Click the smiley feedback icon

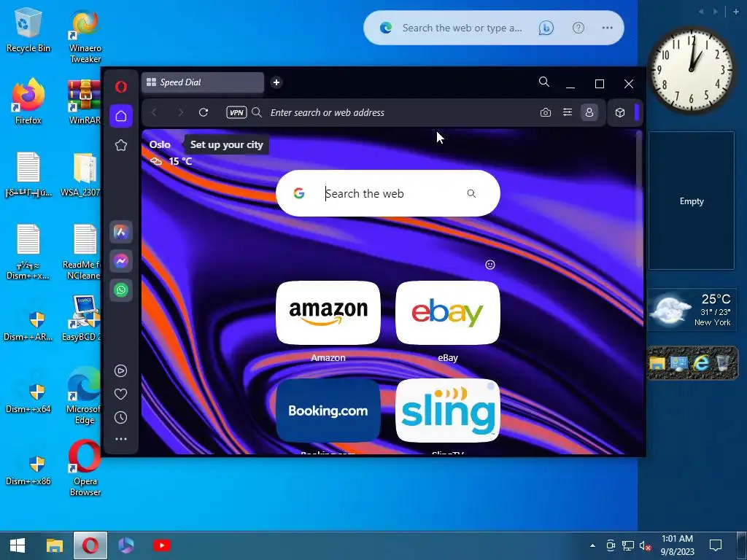click(489, 265)
